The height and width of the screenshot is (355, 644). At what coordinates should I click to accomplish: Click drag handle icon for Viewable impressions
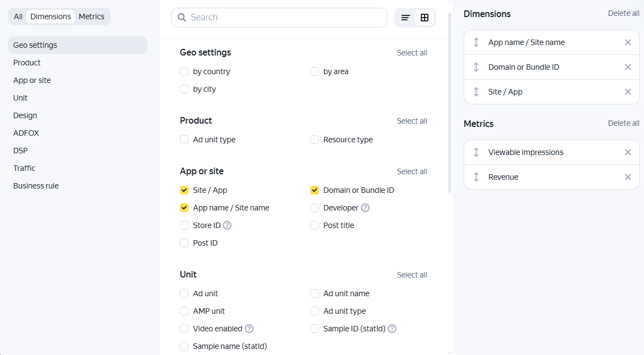[x=476, y=152]
